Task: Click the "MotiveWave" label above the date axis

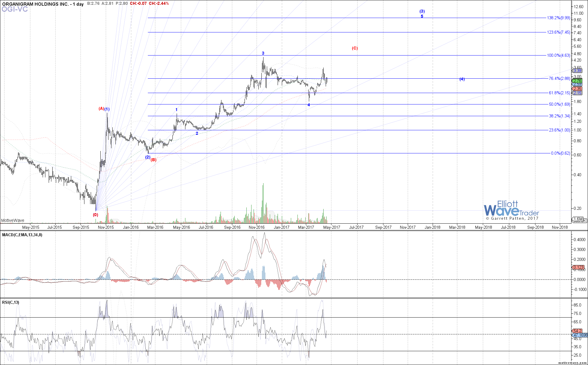Action: [13, 221]
